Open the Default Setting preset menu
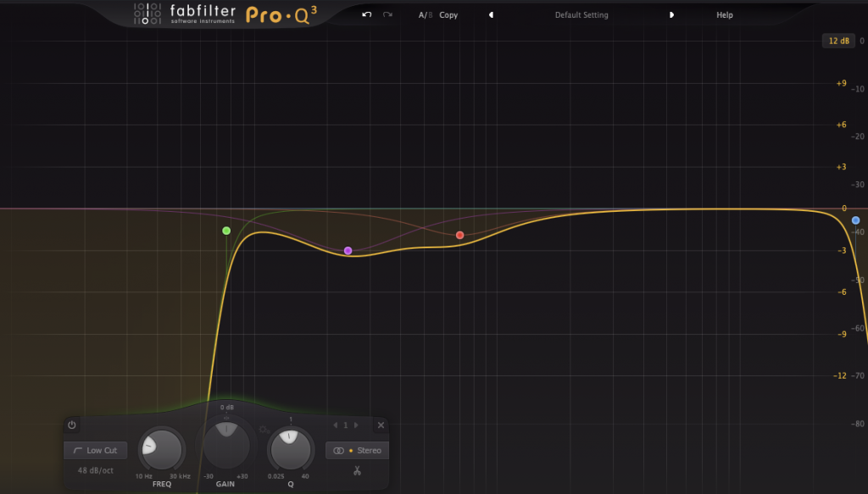 (x=581, y=15)
